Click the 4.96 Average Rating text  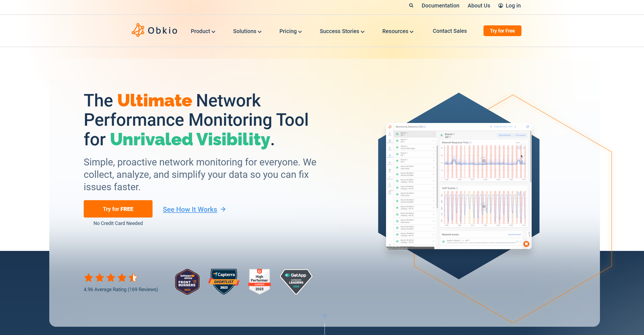(121, 290)
